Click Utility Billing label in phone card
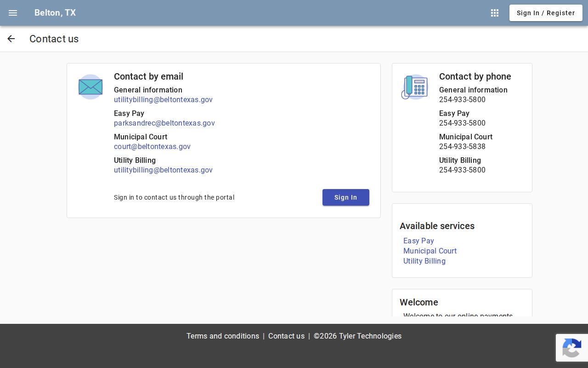 click(x=460, y=161)
